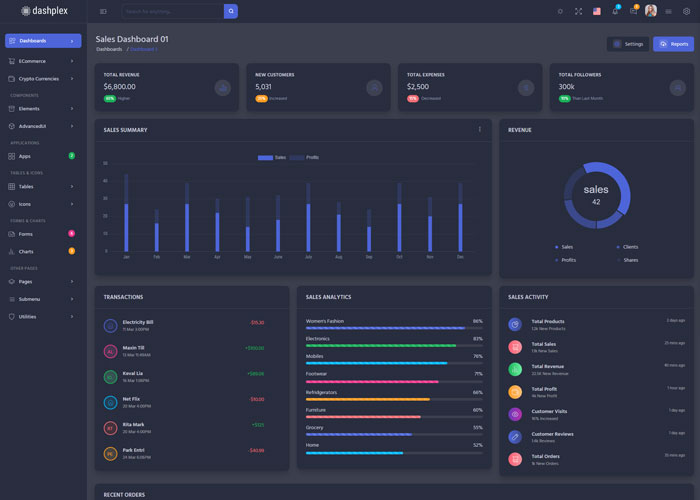Click the Reports button

673,44
